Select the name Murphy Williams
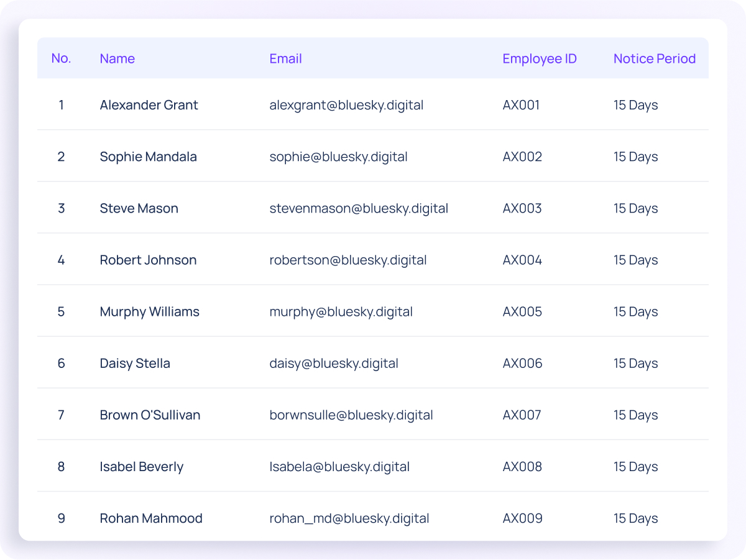This screenshot has width=746, height=560. point(149,312)
